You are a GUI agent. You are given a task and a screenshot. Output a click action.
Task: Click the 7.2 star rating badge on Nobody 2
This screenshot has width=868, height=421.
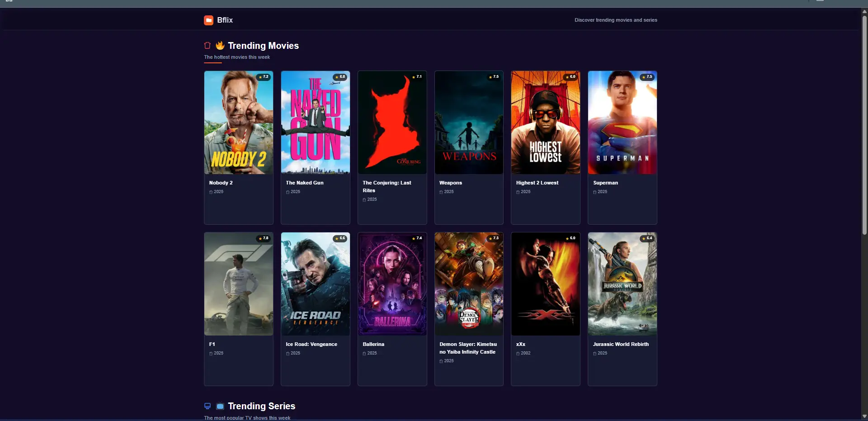(263, 77)
